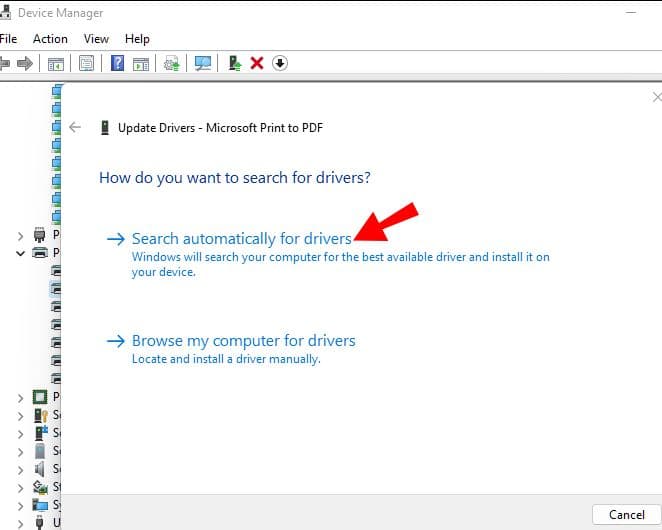
Task: Expand the node beside the security key icon
Action: click(20, 416)
